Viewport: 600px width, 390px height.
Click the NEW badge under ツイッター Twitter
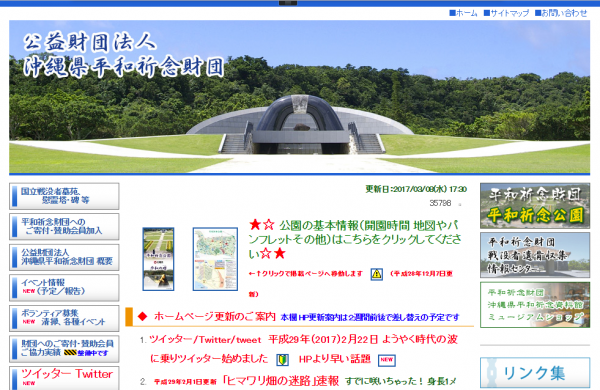click(29, 383)
